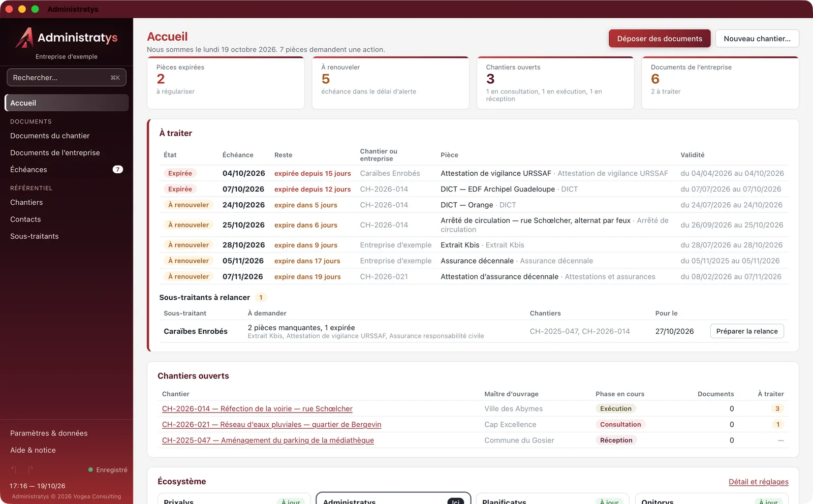Click À renouveler tag on 05/11/2026 row

(189, 261)
